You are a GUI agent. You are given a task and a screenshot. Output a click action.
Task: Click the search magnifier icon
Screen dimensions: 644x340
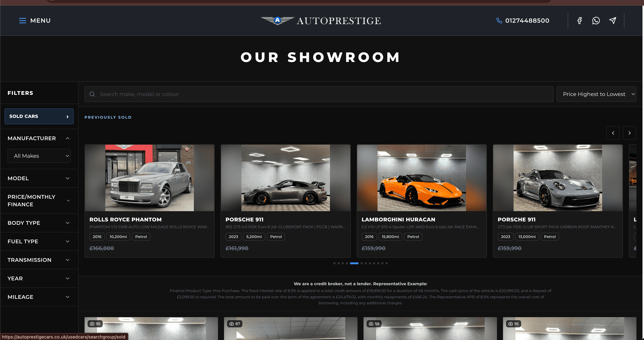(92, 94)
